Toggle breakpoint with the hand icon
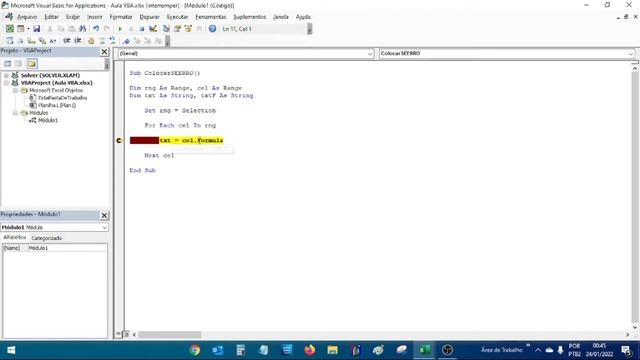Screen dimensions: 640x360 (x=91, y=41)
